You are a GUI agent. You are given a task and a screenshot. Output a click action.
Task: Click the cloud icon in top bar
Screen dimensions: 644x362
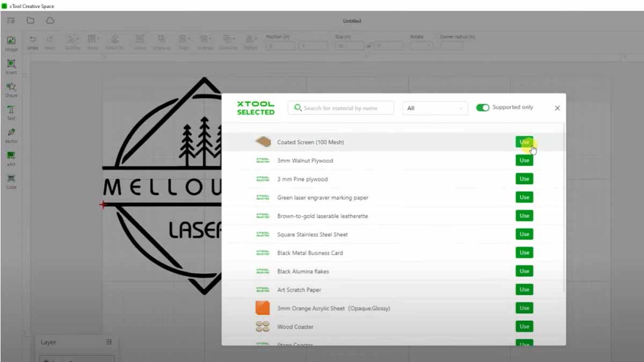pos(50,20)
